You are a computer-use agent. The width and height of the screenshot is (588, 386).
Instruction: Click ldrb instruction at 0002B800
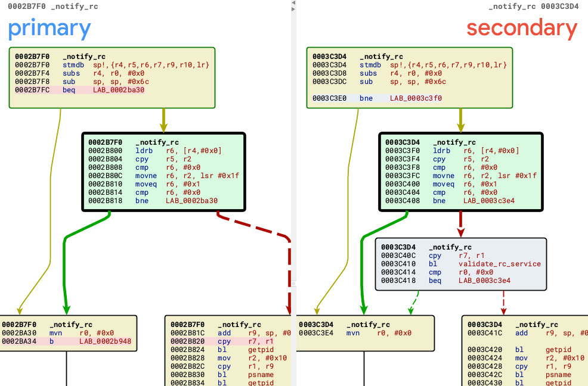[155, 151]
